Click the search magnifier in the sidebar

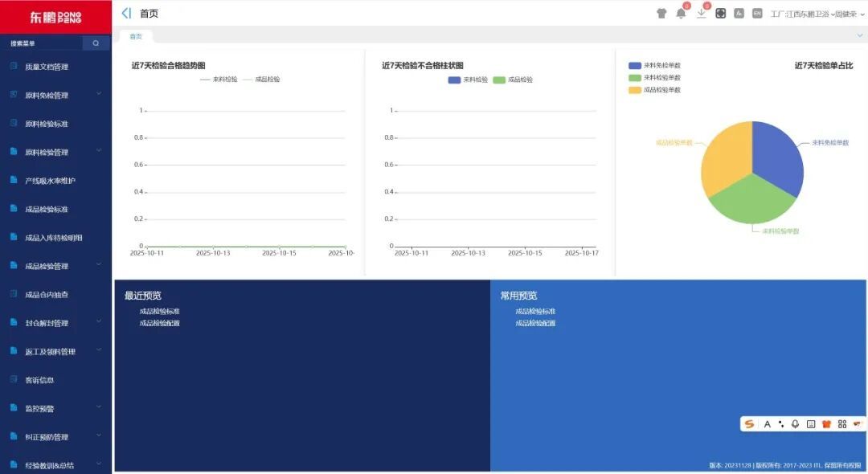pyautogui.click(x=96, y=43)
